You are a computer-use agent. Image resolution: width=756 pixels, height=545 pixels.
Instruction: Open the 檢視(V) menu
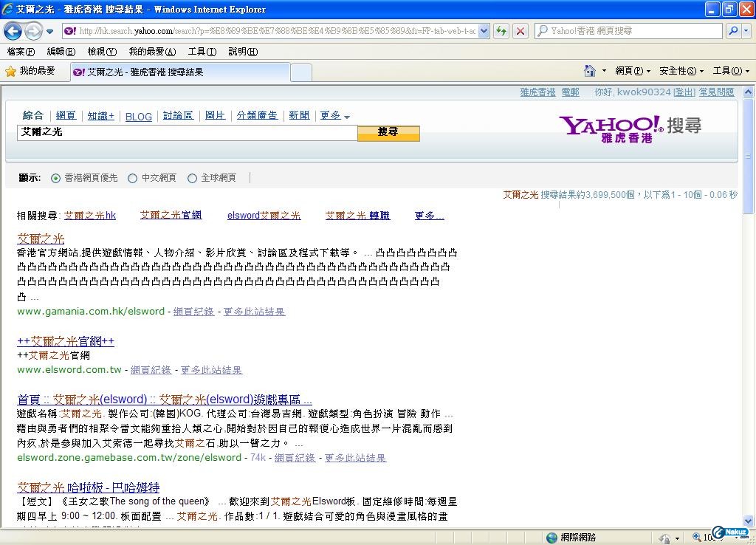click(x=102, y=51)
